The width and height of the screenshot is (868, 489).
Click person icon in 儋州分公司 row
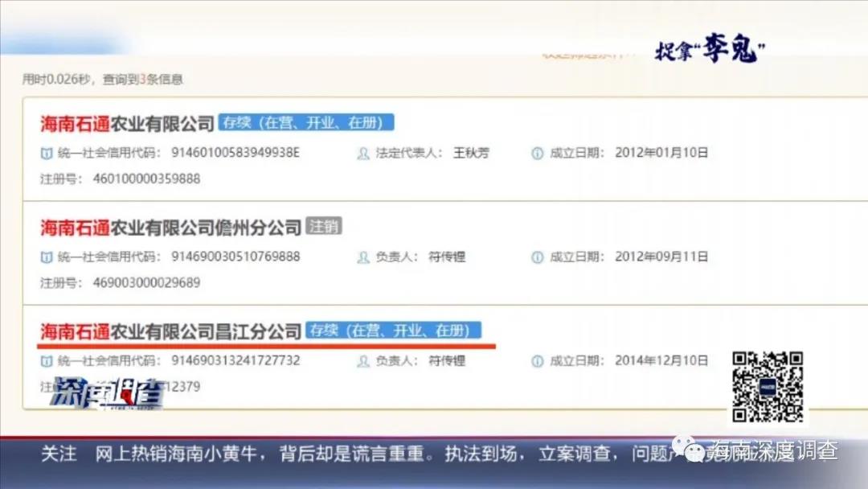tap(363, 257)
